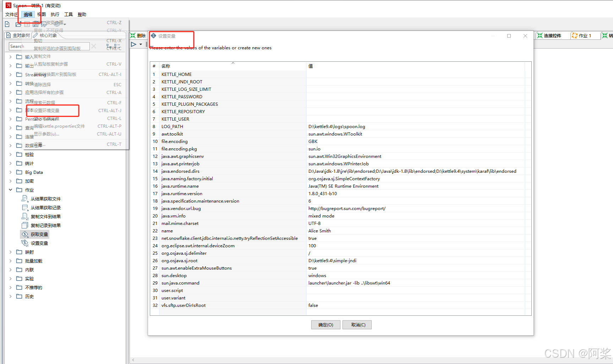The height and width of the screenshot is (364, 613).
Task: Confirm with the 确定(O) button
Action: [326, 325]
